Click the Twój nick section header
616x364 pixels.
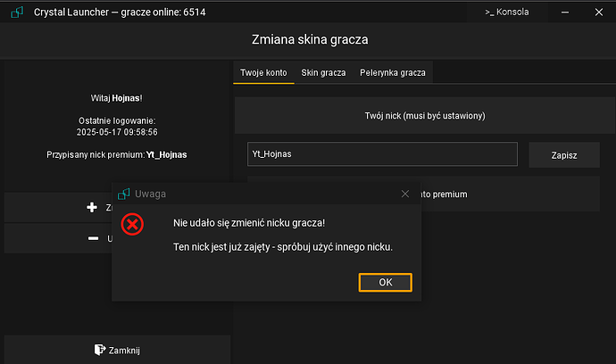click(x=425, y=116)
